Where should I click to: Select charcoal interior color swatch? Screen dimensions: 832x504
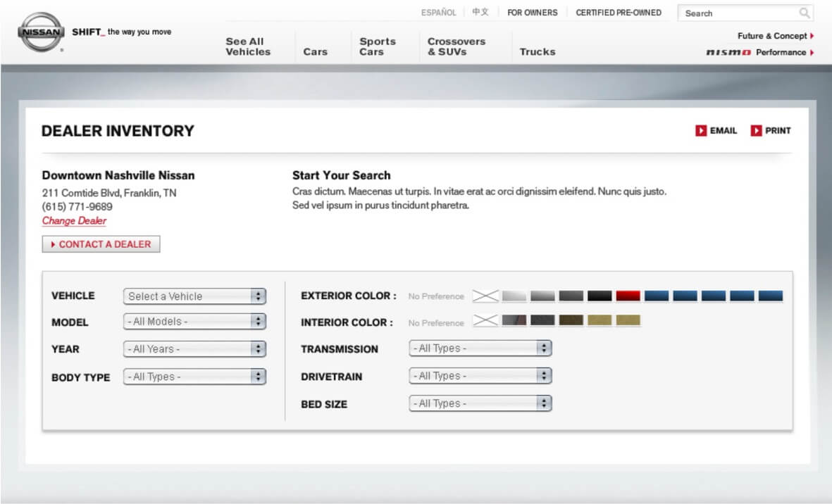pyautogui.click(x=542, y=320)
